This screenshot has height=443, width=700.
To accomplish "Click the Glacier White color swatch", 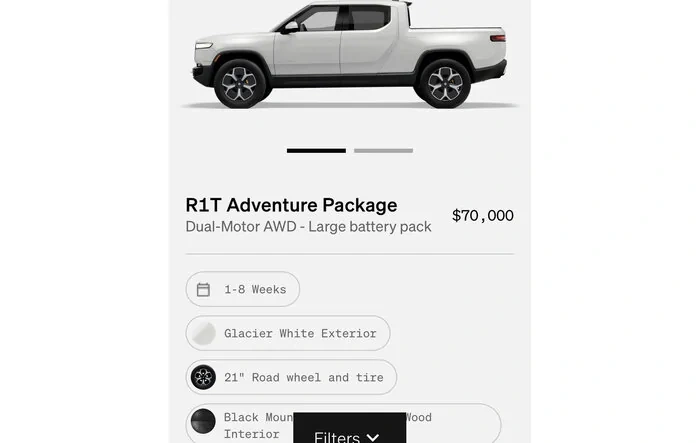I will [x=204, y=333].
